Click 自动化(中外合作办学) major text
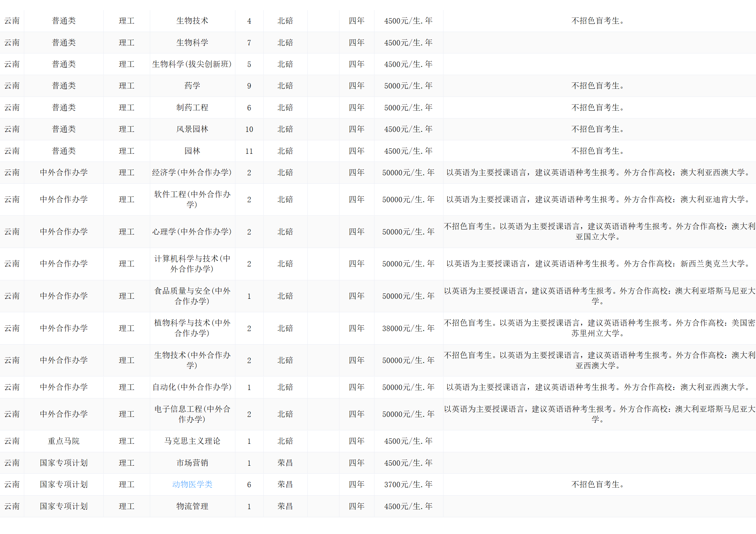 click(192, 387)
